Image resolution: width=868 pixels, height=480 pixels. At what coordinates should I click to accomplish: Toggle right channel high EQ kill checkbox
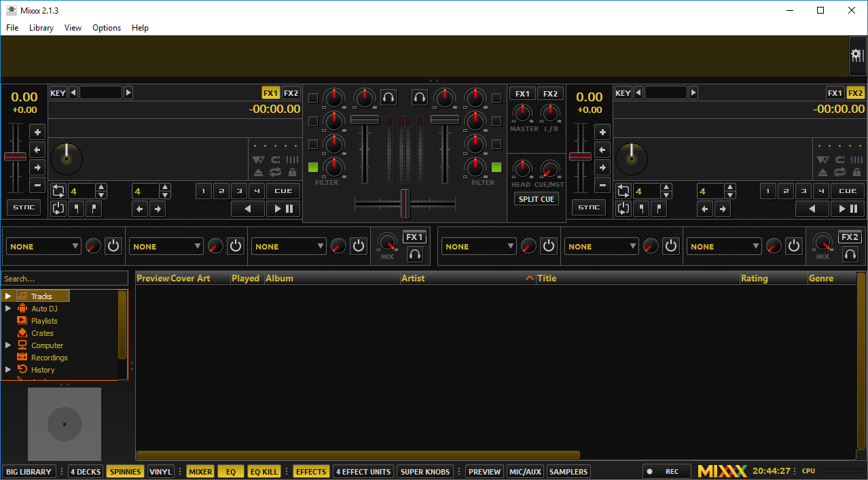pos(496,98)
